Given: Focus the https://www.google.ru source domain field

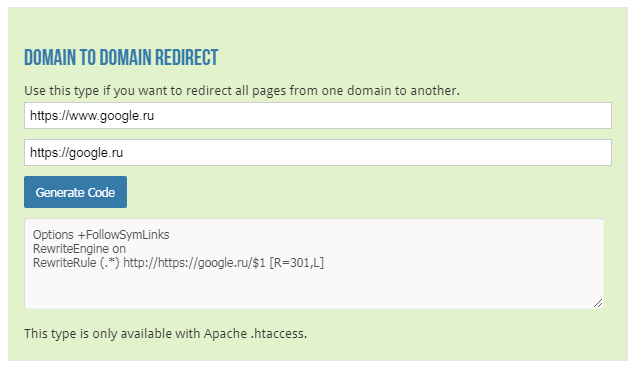Looking at the screenshot, I should 318,115.
